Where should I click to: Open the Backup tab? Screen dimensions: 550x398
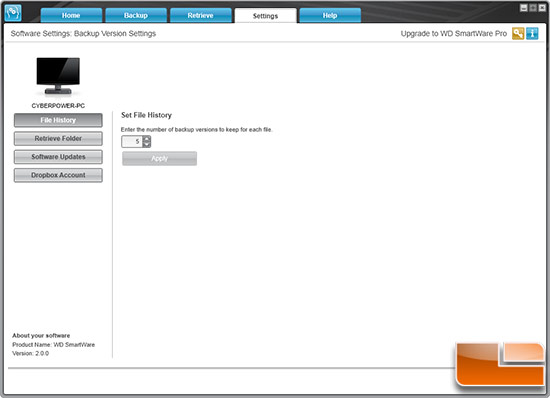[x=136, y=15]
